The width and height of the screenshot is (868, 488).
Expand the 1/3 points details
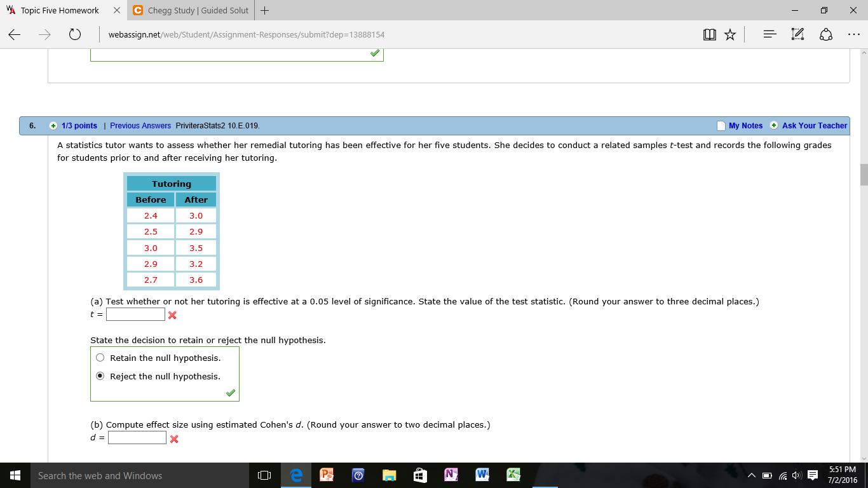pyautogui.click(x=54, y=126)
